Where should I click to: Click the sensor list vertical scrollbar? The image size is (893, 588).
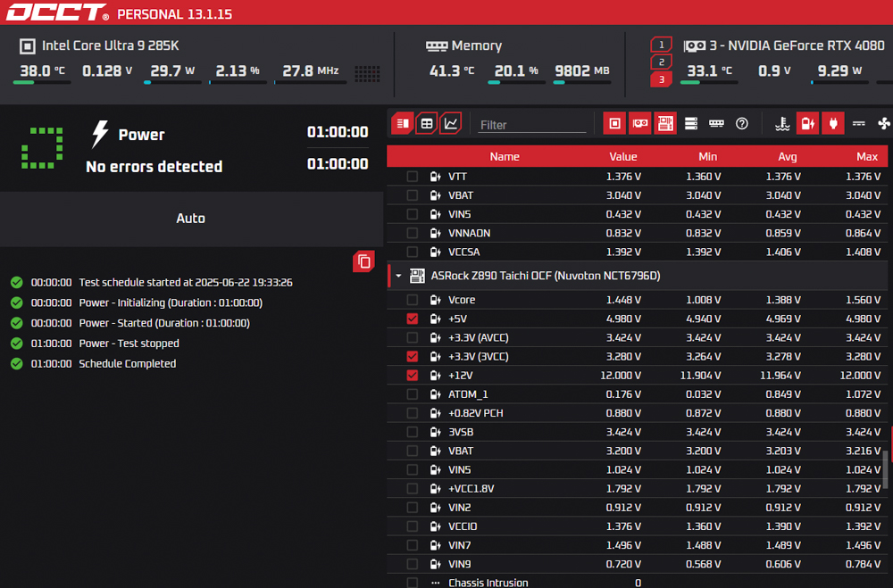(886, 469)
